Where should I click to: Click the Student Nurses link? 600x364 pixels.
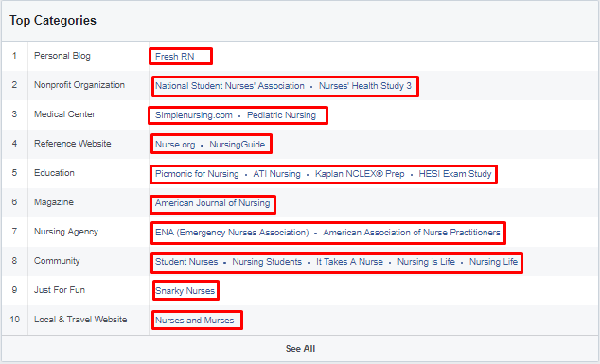(x=186, y=262)
